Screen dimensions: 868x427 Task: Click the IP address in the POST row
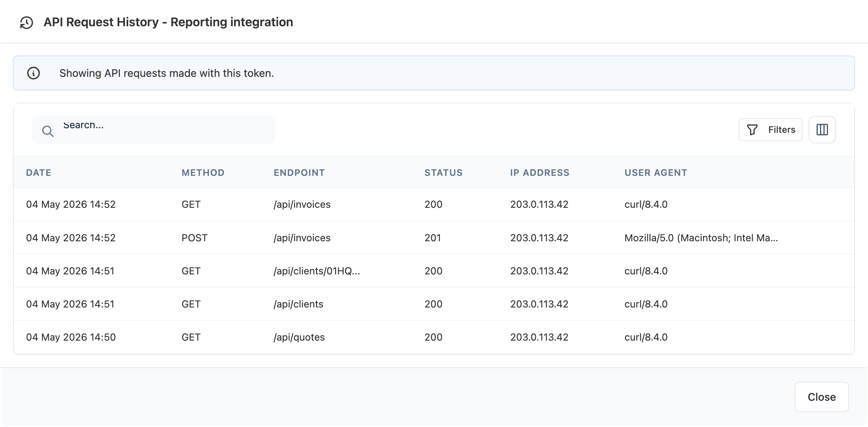click(539, 238)
